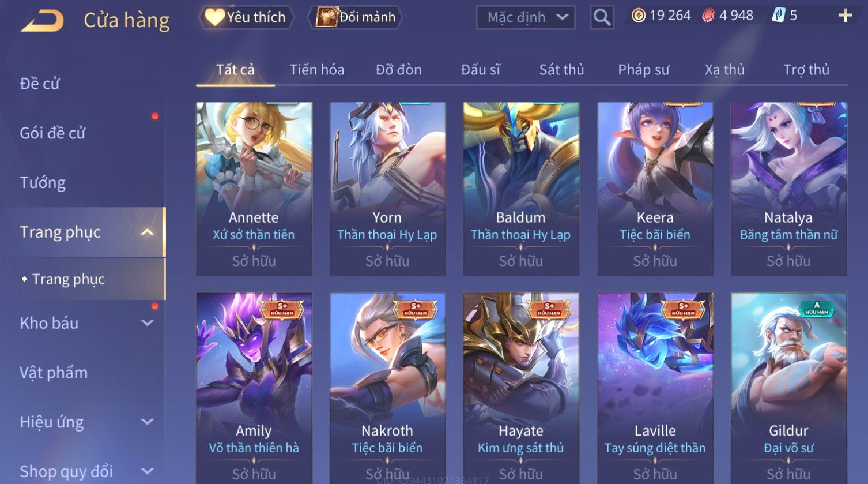Viewport: 868px width, 484px height.
Task: Switch to the Pháp sư tab
Action: click(643, 70)
